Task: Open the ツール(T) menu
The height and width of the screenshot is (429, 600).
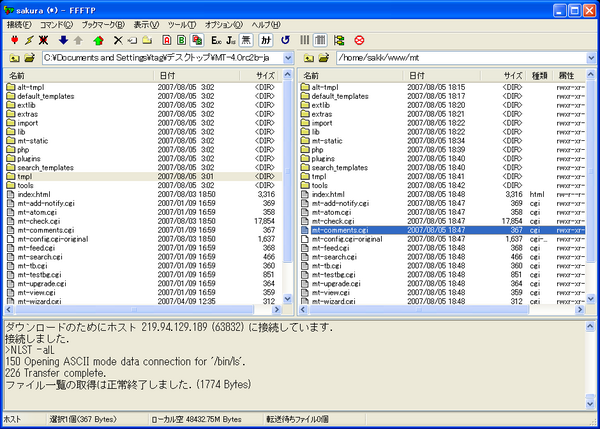Action: point(182,25)
